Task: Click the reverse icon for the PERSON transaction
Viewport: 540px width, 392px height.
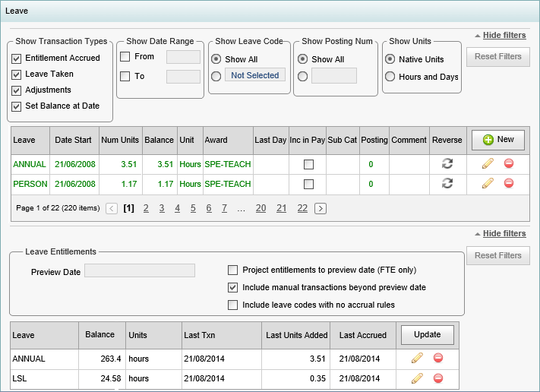Action: click(447, 183)
